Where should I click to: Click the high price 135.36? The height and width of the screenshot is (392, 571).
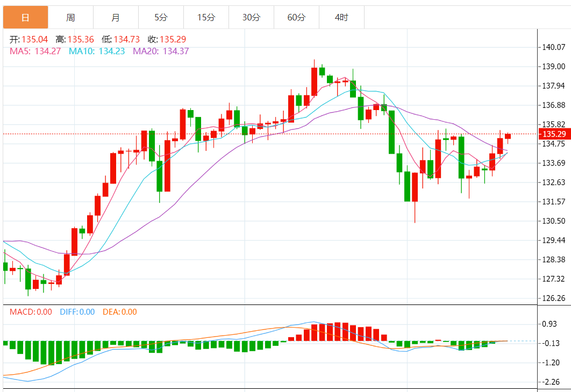pyautogui.click(x=81, y=39)
